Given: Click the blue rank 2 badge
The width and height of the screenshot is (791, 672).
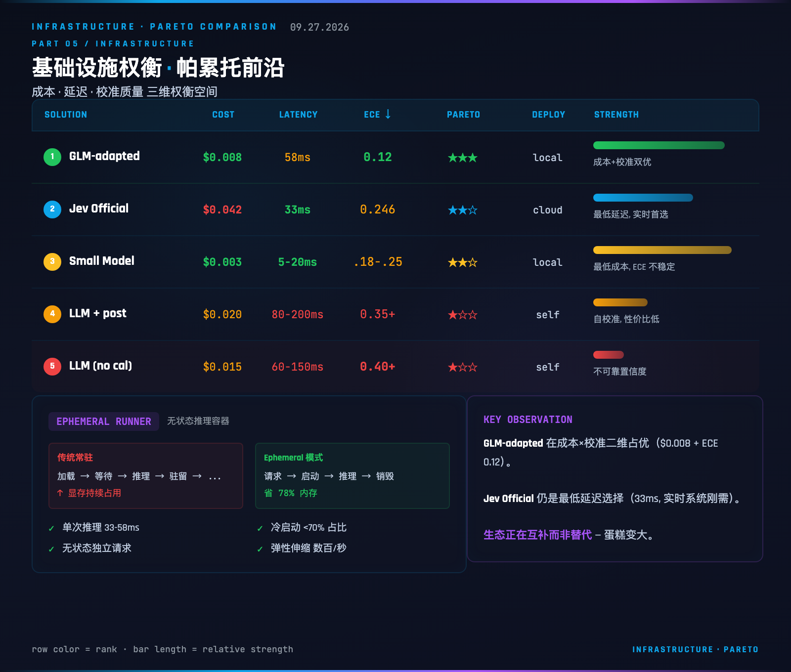Looking at the screenshot, I should 52,209.
